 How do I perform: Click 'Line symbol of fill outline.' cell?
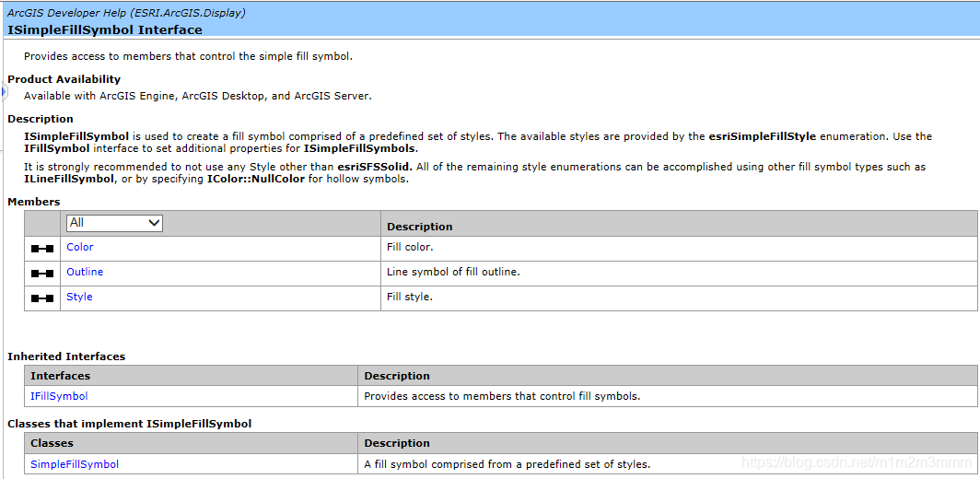679,273
